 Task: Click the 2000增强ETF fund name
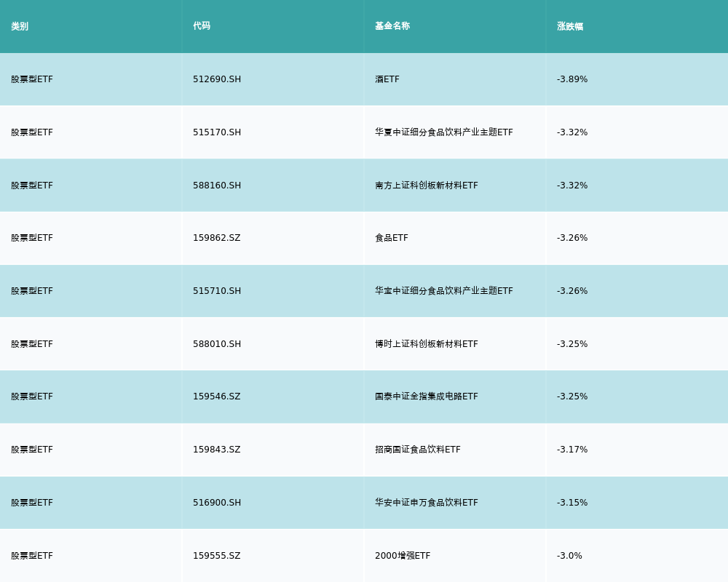(403, 556)
